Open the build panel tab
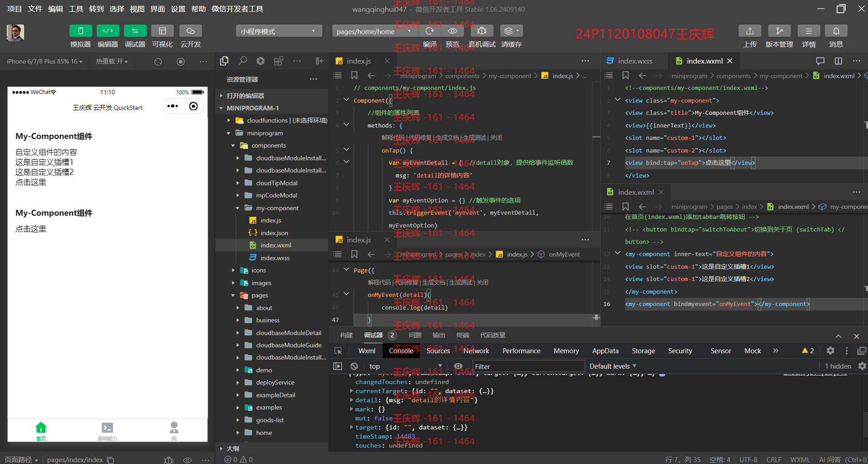 point(346,335)
